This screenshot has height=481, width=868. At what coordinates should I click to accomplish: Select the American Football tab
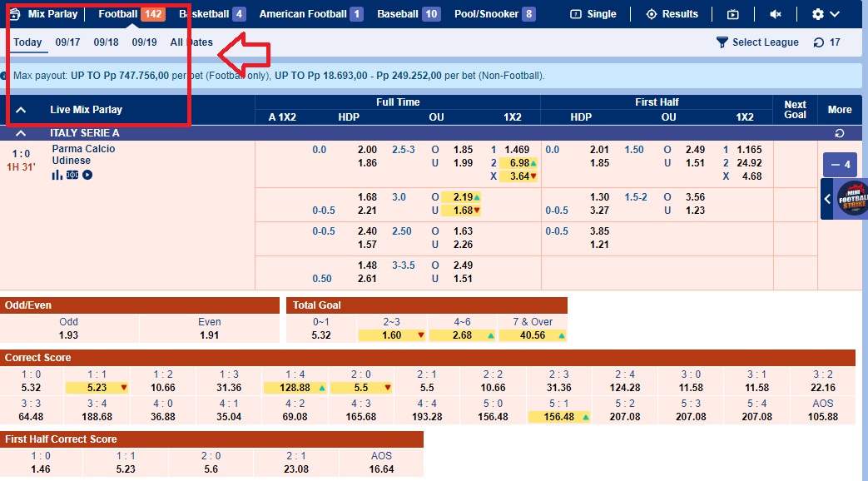click(x=311, y=14)
